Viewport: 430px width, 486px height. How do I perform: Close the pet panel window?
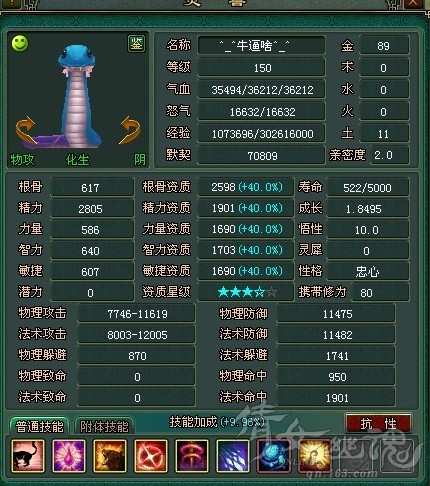413,3
